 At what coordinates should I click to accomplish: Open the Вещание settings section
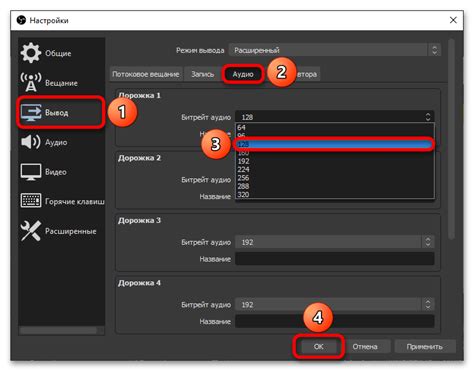coord(62,83)
